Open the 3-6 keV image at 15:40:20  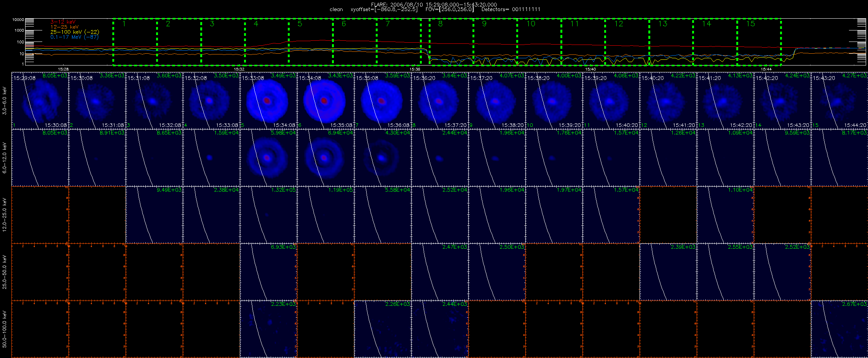(669, 101)
